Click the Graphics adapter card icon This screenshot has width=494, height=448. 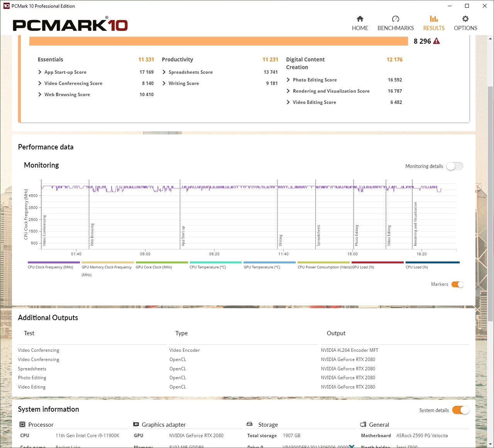click(x=136, y=424)
